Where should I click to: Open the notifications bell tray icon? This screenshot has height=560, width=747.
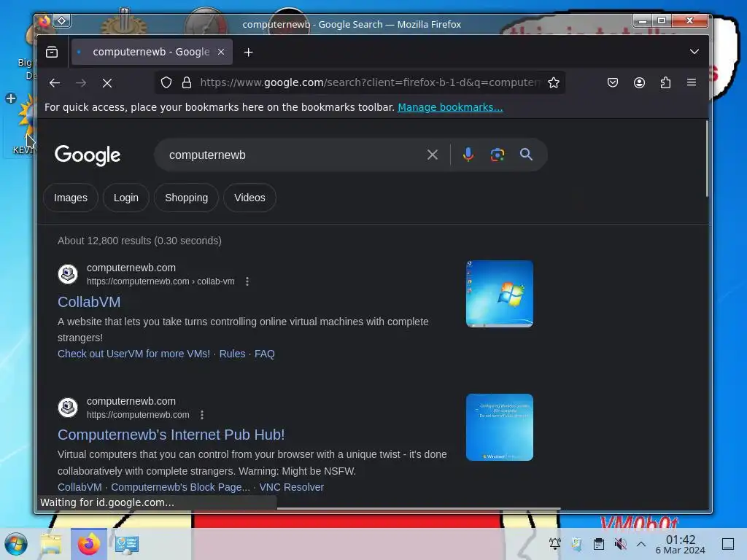[x=554, y=543]
